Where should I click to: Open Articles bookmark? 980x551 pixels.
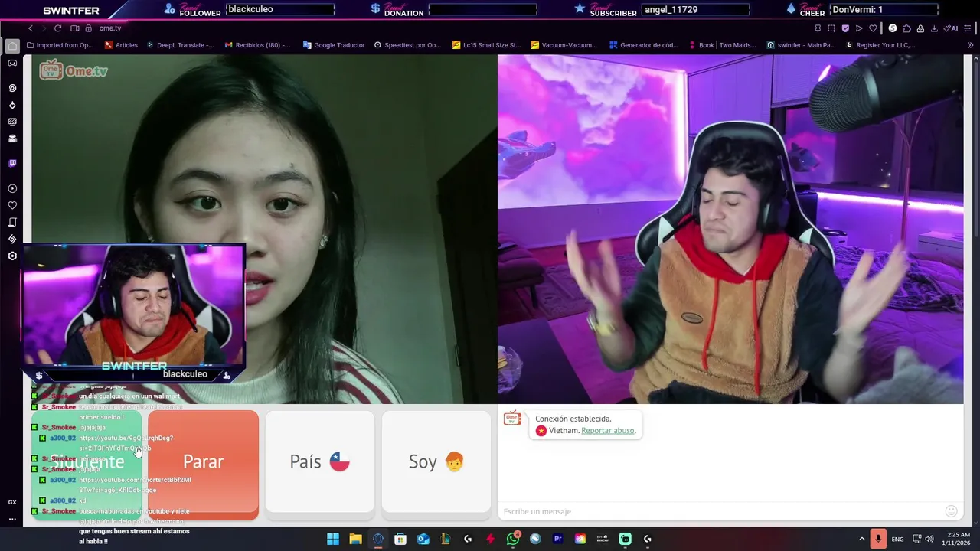click(x=121, y=45)
